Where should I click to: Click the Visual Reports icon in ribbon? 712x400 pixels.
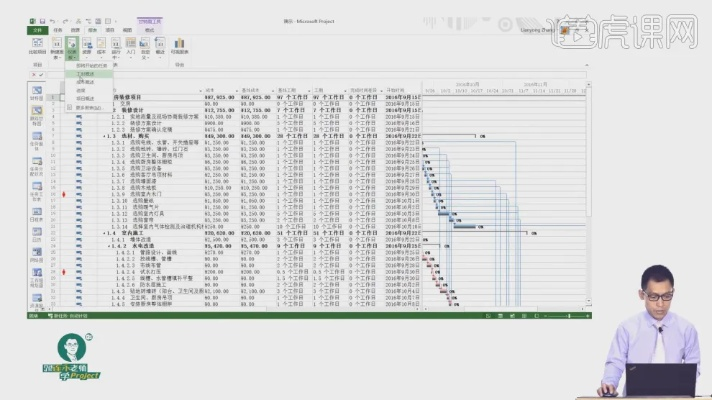pos(179,47)
